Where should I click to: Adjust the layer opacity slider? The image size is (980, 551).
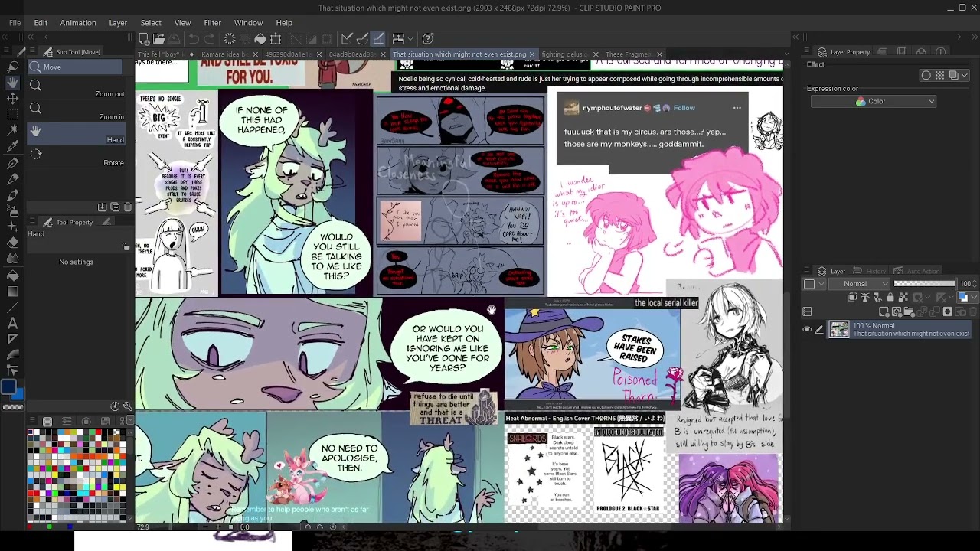[x=925, y=284]
